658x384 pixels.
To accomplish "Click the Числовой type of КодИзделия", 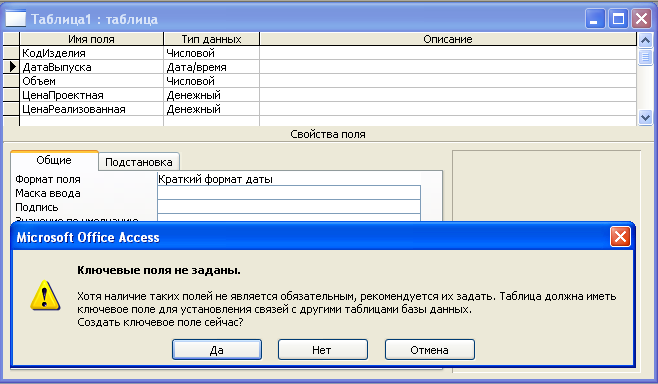I will [x=212, y=53].
